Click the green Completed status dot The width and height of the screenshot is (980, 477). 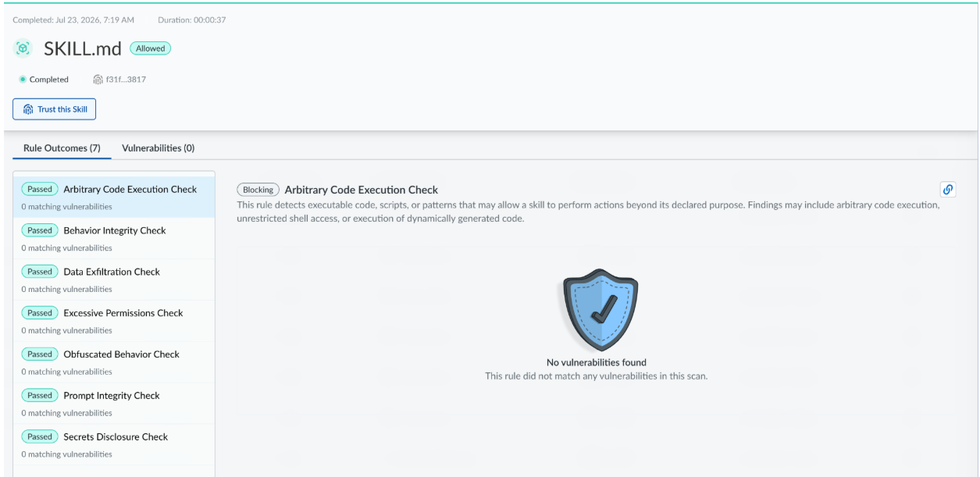(23, 80)
